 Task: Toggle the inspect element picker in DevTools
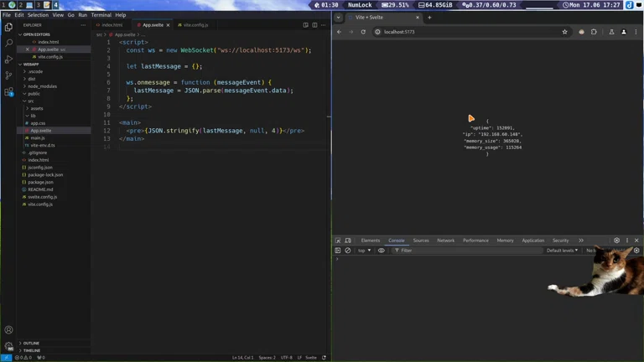(x=338, y=240)
